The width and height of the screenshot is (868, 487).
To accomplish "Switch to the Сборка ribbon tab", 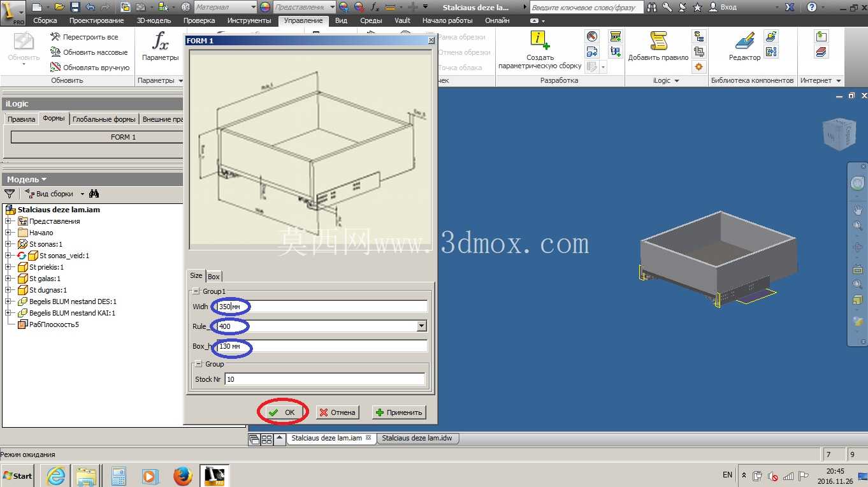I will (x=45, y=20).
